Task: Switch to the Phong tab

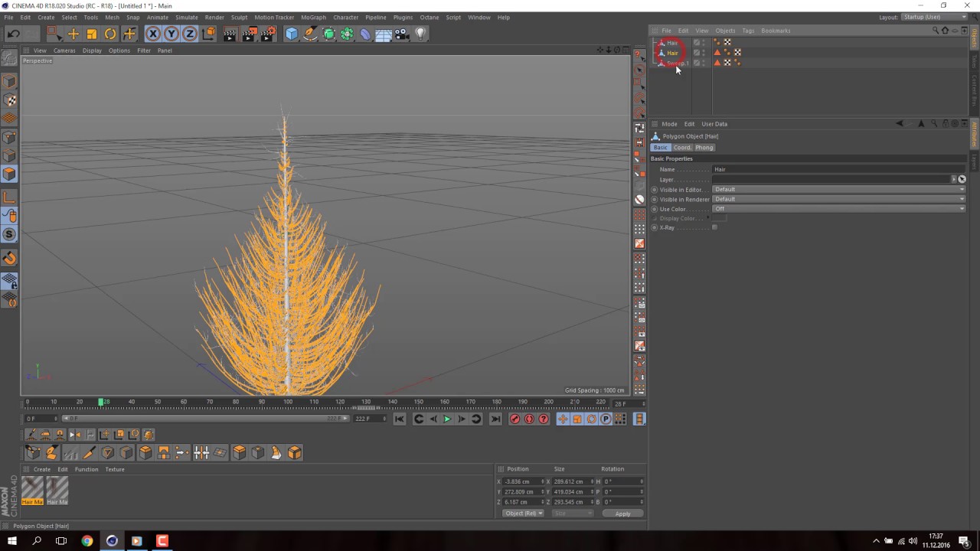Action: (x=704, y=147)
